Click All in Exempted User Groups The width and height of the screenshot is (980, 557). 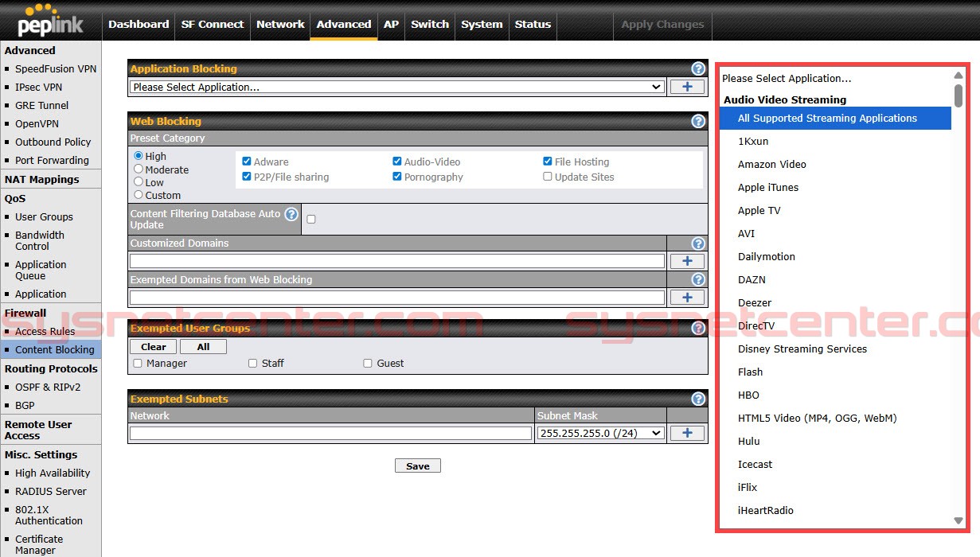[x=203, y=346]
